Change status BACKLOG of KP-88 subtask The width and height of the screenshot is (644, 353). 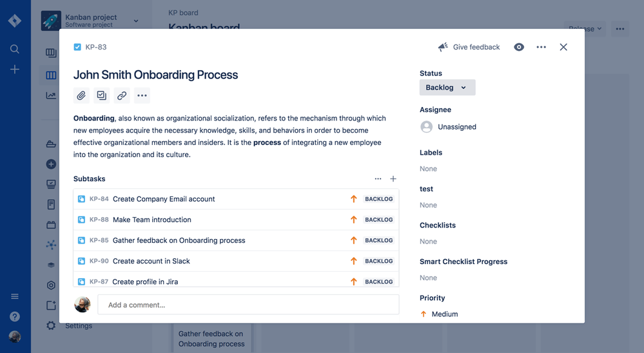378,220
